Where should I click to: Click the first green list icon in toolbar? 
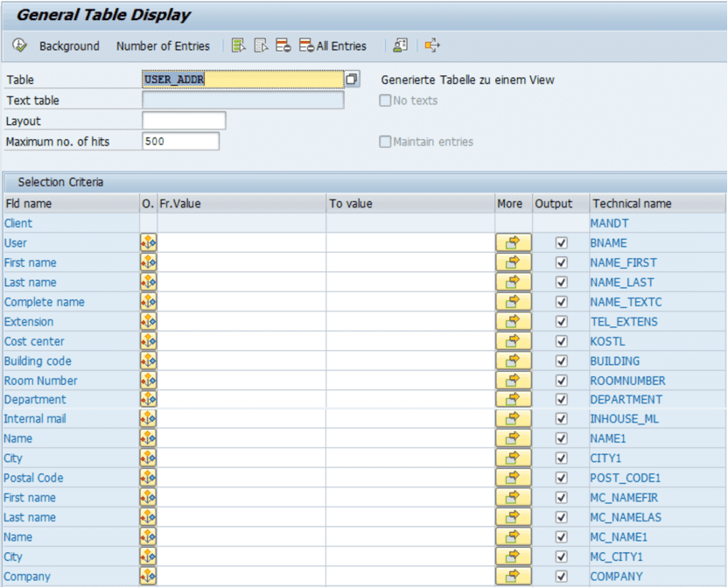[238, 45]
